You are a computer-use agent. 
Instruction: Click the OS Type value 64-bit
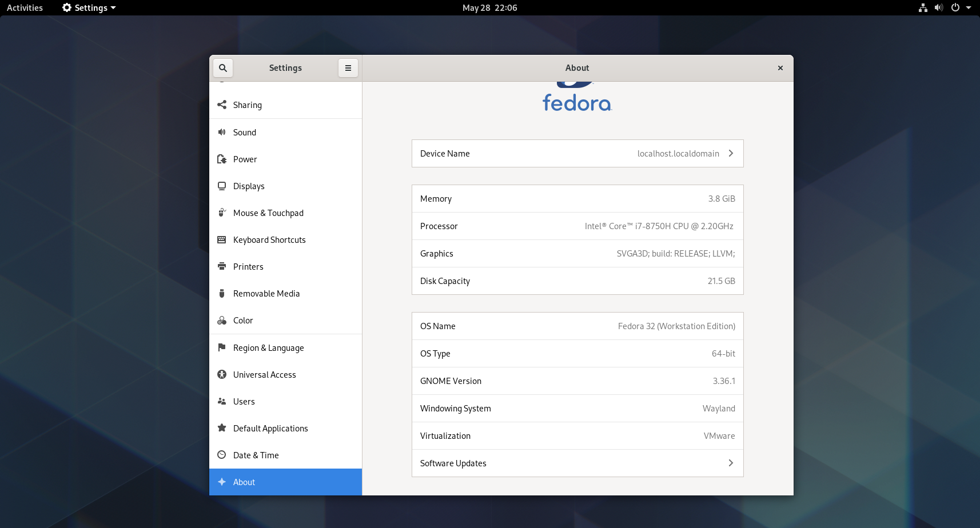723,354
